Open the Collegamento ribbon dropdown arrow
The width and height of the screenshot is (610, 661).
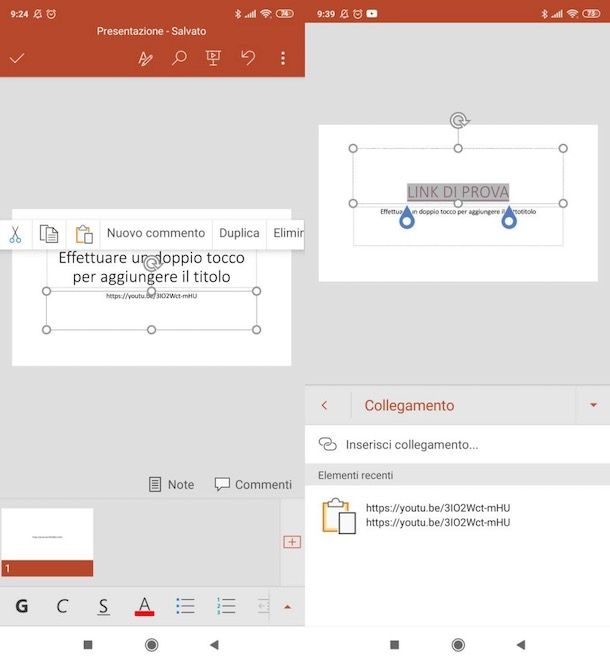[x=593, y=405]
